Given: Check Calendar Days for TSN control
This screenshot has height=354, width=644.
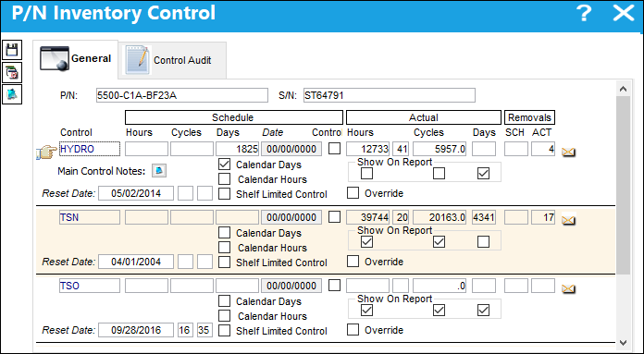Looking at the screenshot, I should pos(224,233).
